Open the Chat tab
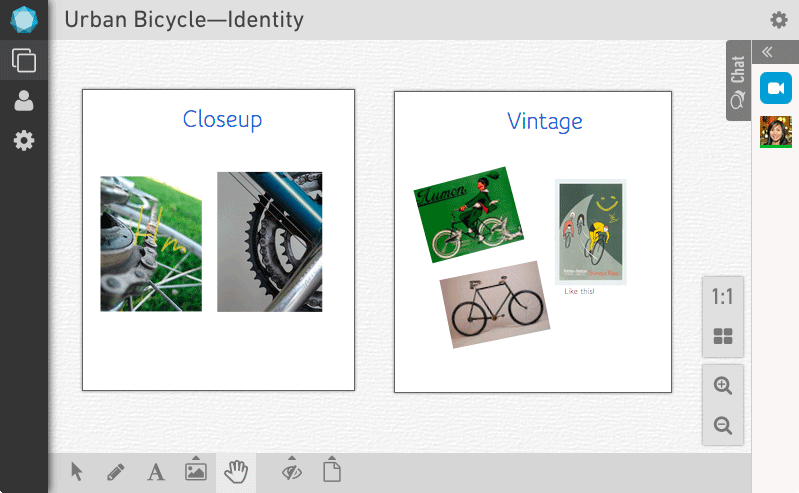The height and width of the screenshot is (493, 799). point(738,81)
